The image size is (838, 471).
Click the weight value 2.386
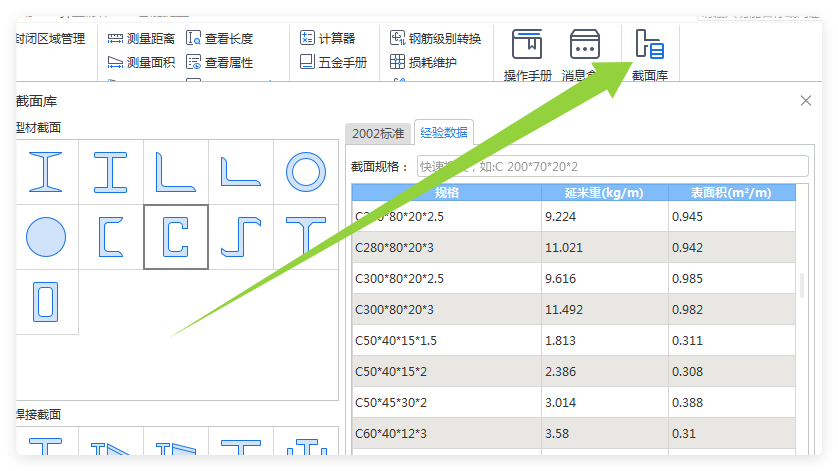561,372
